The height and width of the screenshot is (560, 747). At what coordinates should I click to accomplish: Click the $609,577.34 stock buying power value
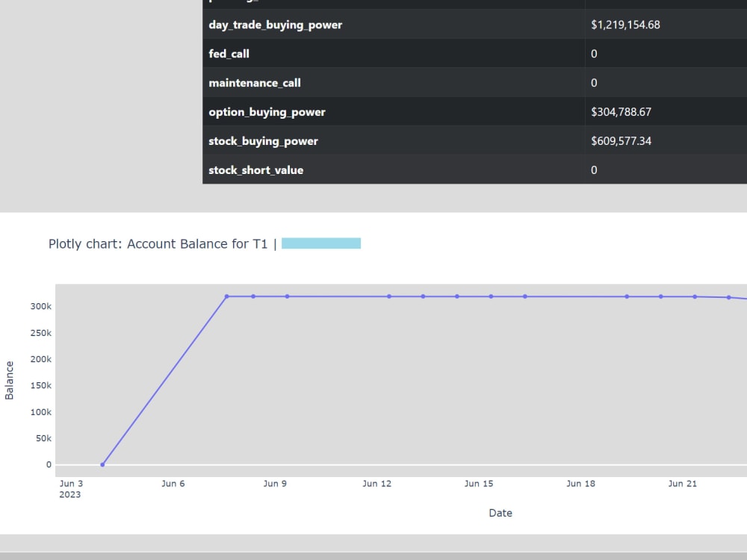(x=622, y=140)
